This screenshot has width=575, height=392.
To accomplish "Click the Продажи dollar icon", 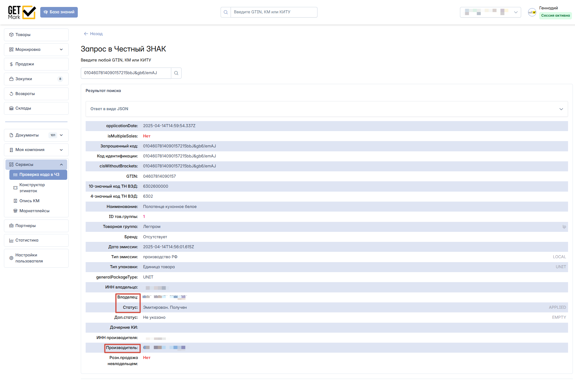I will coord(11,64).
